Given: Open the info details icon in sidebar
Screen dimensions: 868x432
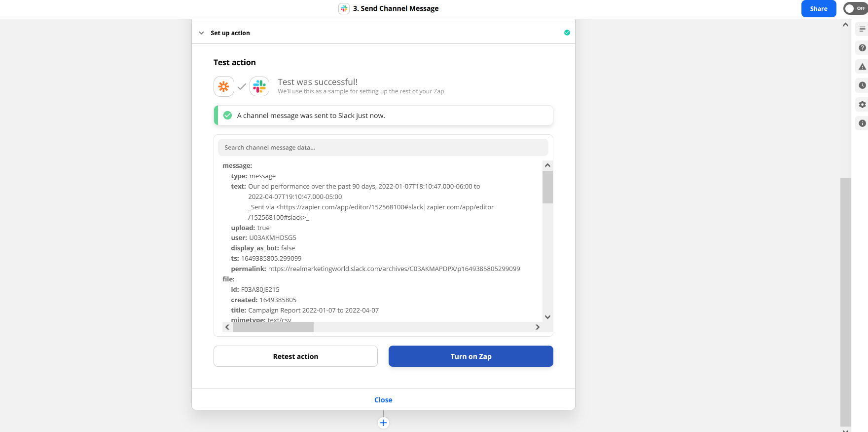Looking at the screenshot, I should pyautogui.click(x=862, y=123).
